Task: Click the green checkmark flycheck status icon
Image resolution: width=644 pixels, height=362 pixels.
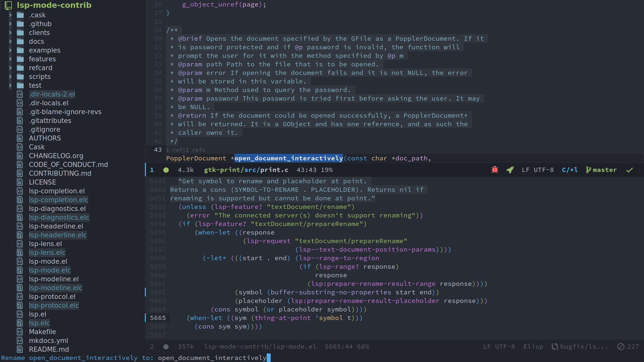Action: (629, 170)
